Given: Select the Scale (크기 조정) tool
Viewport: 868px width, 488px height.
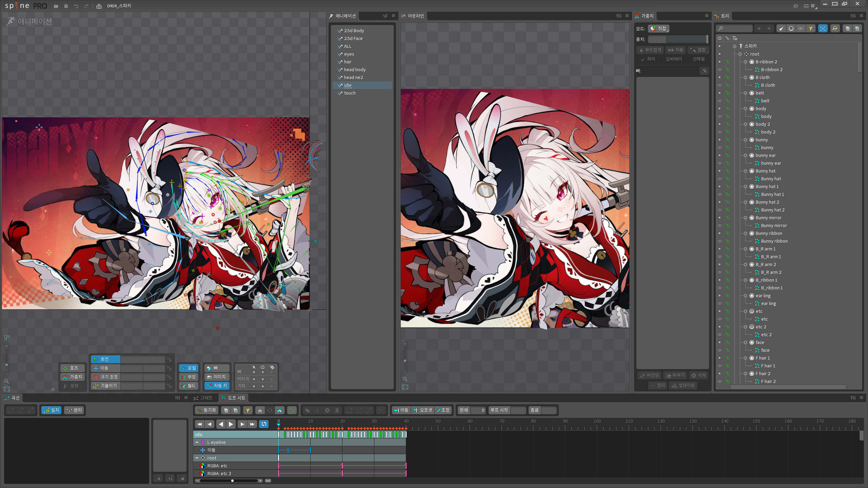Looking at the screenshot, I should pyautogui.click(x=105, y=377).
